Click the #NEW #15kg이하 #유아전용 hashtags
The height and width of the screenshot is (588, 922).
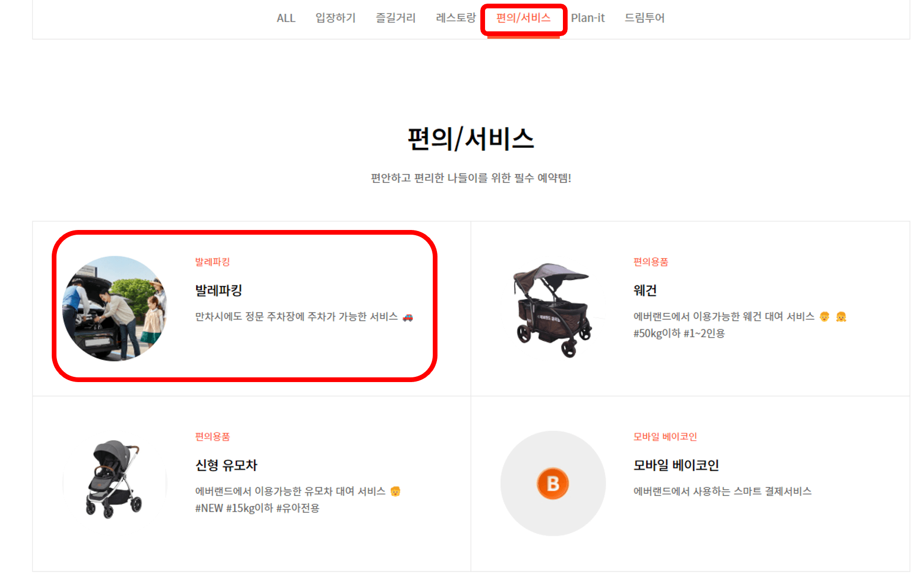(x=257, y=508)
